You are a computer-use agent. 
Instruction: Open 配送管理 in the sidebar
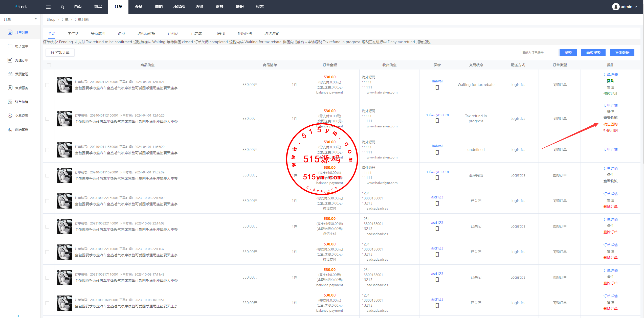tap(21, 130)
